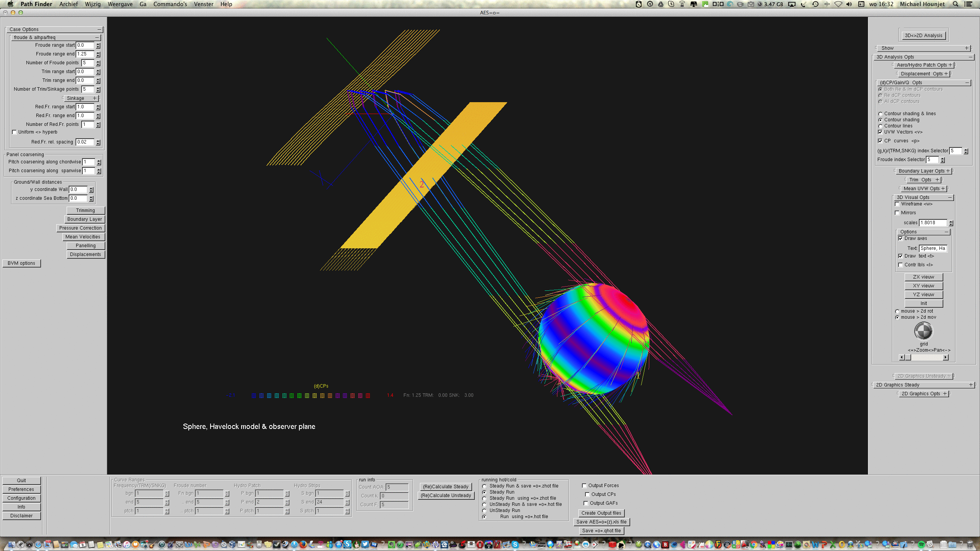This screenshot has width=980, height=551.
Task: Open Firefox from the dock
Action: click(303, 544)
